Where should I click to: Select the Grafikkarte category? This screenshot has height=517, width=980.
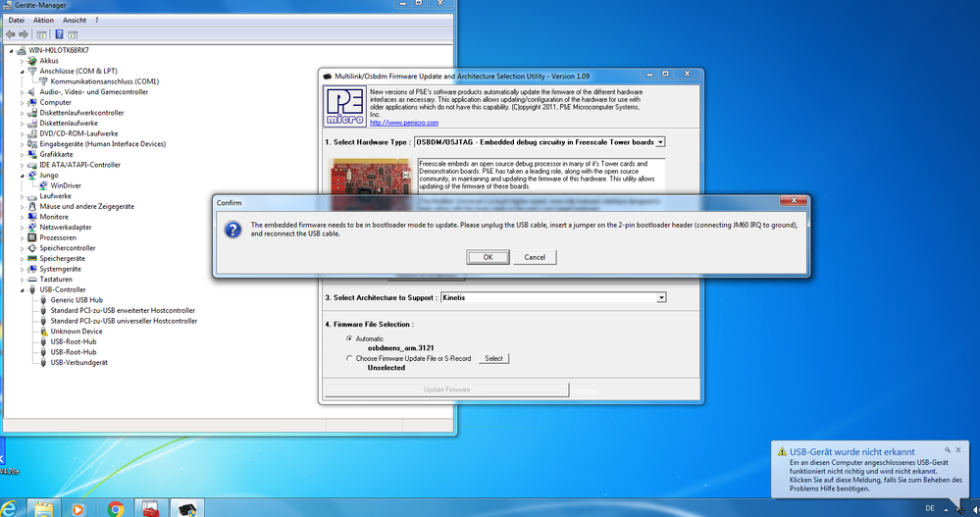point(56,154)
